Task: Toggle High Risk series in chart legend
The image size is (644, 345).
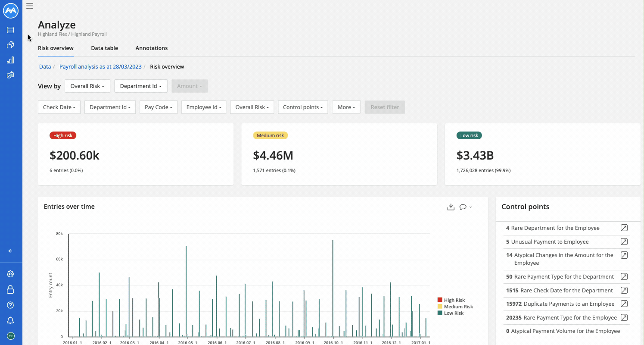Action: coord(454,300)
